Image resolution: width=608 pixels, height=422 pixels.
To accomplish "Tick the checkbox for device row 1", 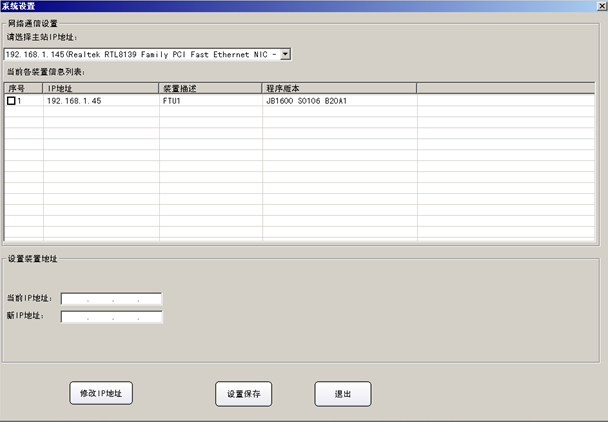I will click(11, 101).
